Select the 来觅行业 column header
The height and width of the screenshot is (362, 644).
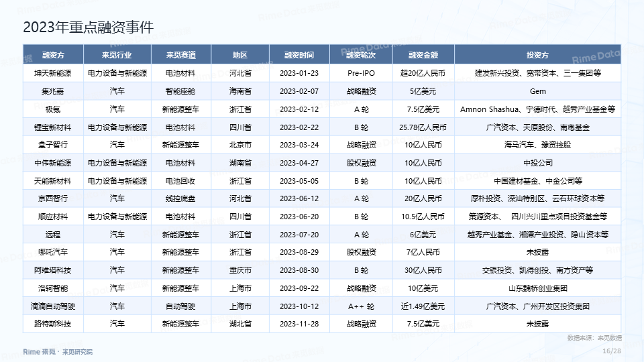(117, 55)
